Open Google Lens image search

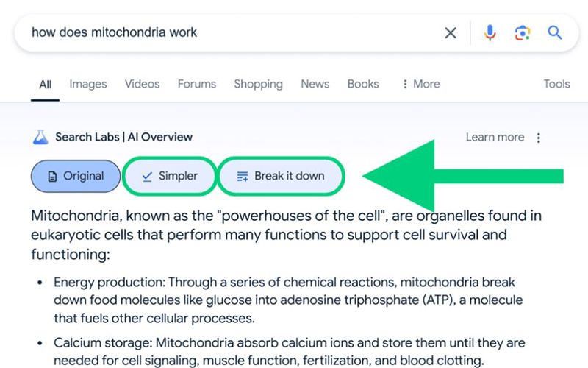click(x=523, y=33)
